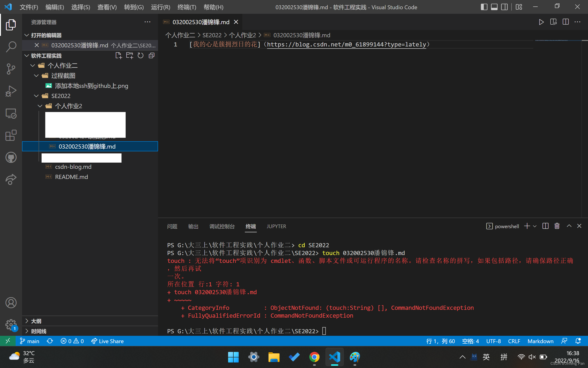Open the Live Share view in activity bar
The image size is (588, 368).
[11, 179]
